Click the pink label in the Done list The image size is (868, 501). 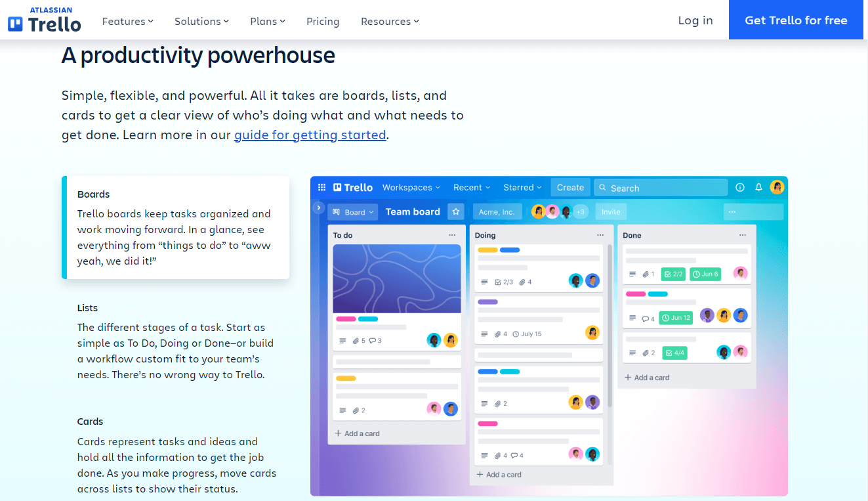pyautogui.click(x=636, y=294)
